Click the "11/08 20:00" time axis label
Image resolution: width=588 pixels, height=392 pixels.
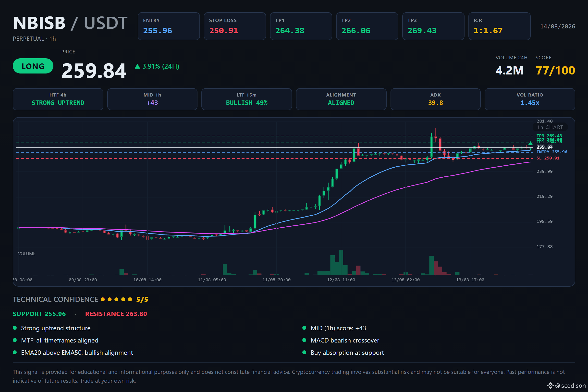[277, 280]
